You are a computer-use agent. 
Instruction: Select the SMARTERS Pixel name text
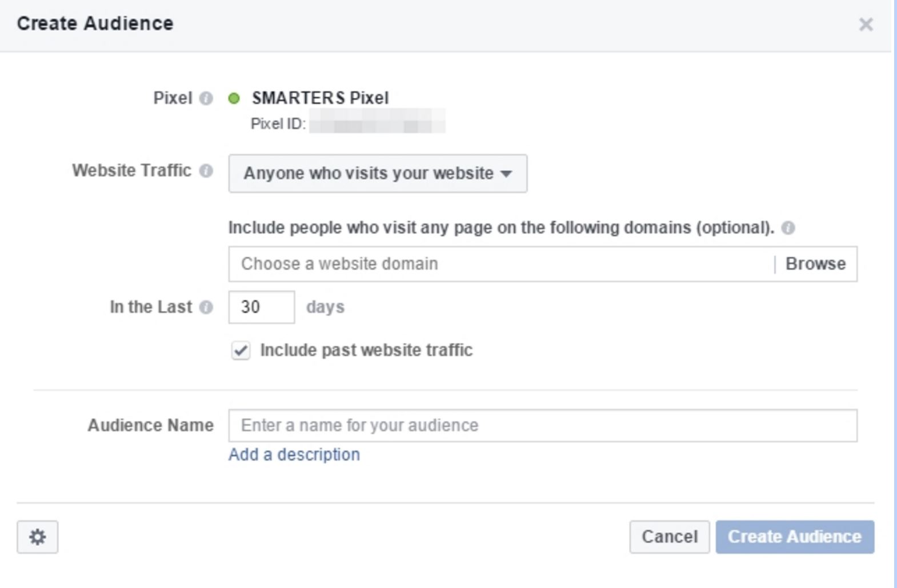click(320, 98)
